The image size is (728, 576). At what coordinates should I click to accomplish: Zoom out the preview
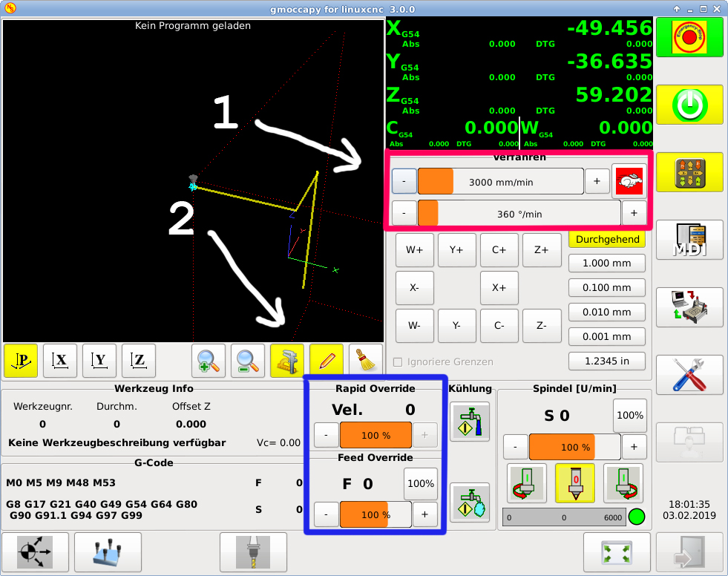248,361
